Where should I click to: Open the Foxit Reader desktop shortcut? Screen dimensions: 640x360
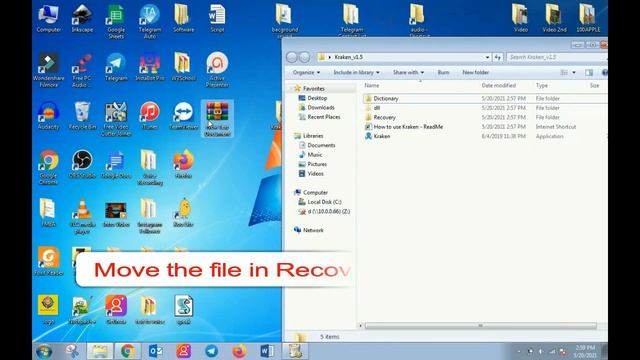49,261
